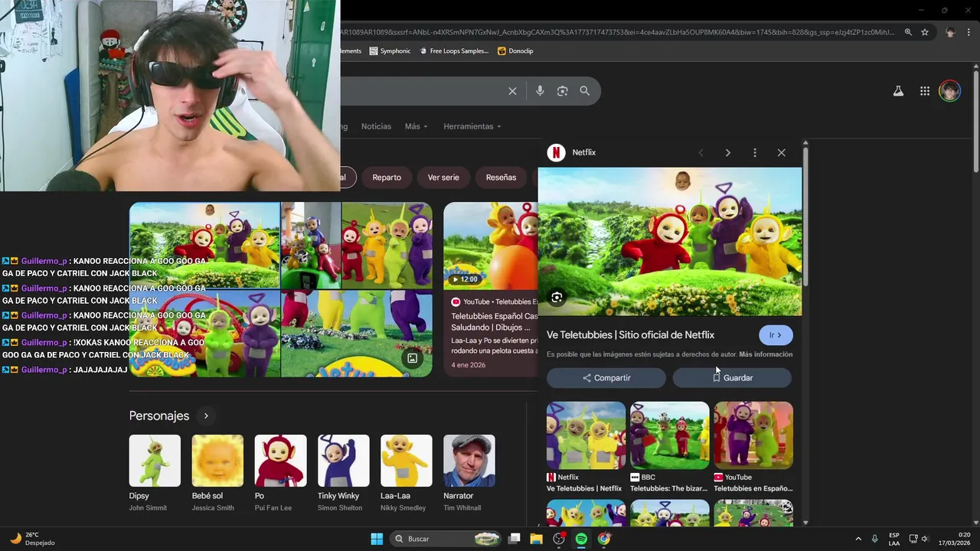Screen dimensions: 980x551
Task: Select the Reseñas chip
Action: (x=501, y=178)
